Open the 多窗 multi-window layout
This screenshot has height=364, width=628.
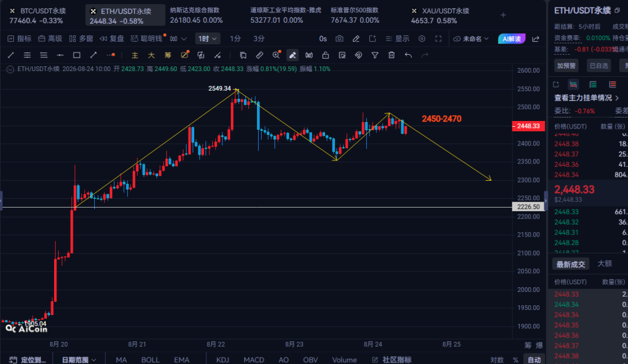[81, 38]
